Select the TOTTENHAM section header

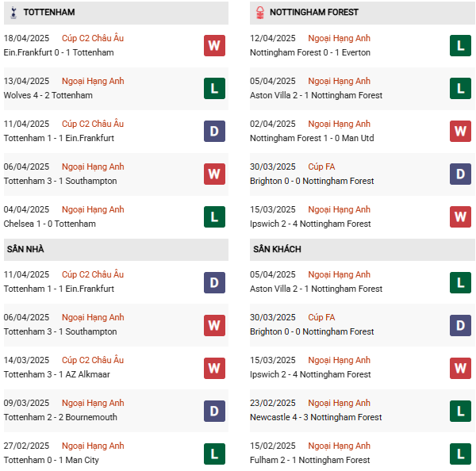pos(49,13)
